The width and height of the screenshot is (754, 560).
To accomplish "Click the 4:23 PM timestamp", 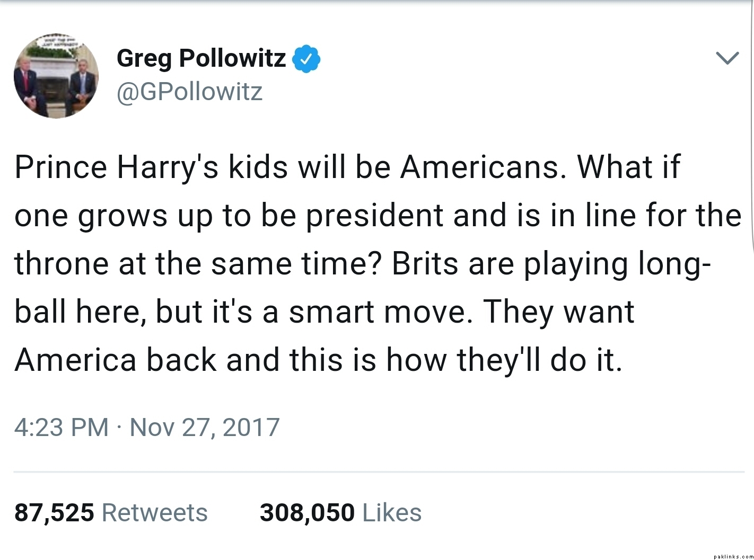I will pos(61,427).
